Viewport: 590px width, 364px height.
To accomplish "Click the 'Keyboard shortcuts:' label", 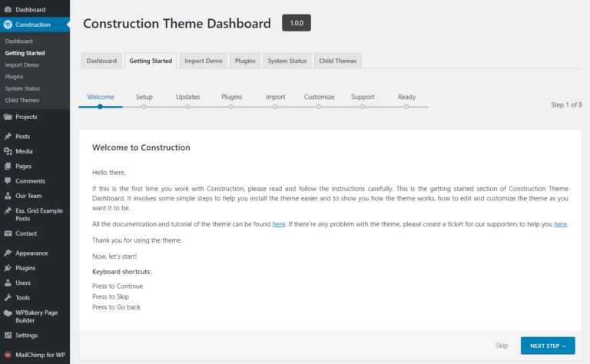I will (122, 272).
